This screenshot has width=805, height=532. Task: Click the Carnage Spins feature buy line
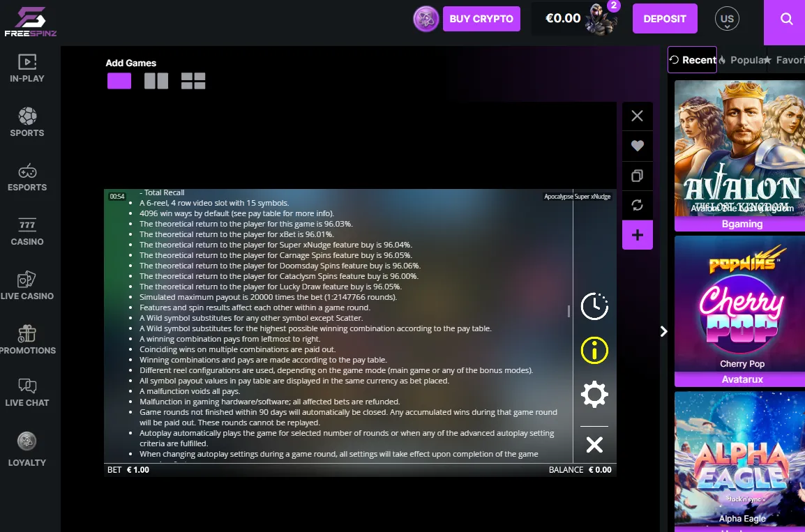pyautogui.click(x=276, y=255)
